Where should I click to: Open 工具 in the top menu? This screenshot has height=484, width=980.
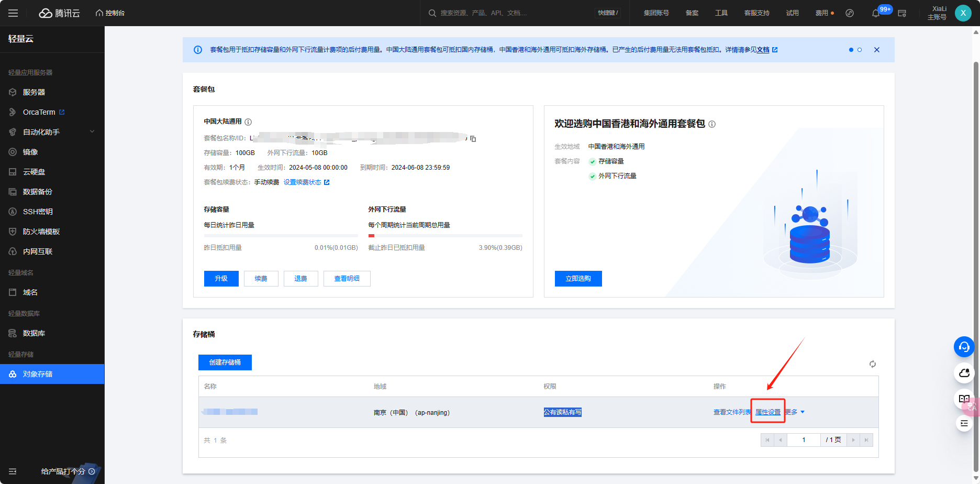[x=721, y=13]
